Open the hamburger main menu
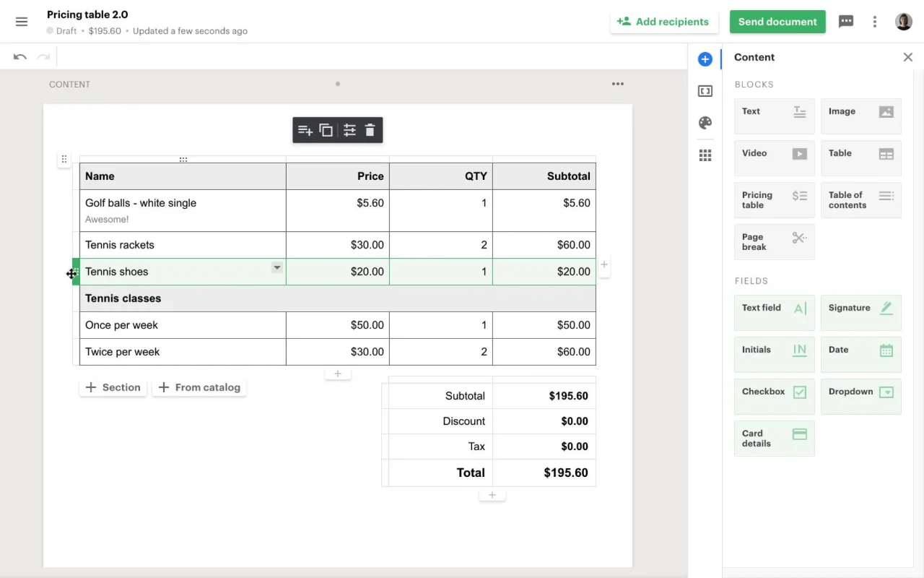 click(x=22, y=22)
